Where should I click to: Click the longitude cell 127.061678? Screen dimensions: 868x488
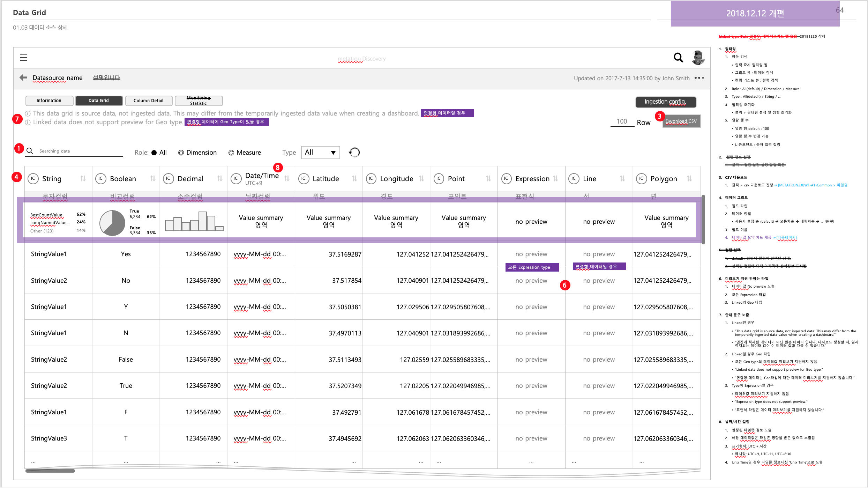coord(396,412)
